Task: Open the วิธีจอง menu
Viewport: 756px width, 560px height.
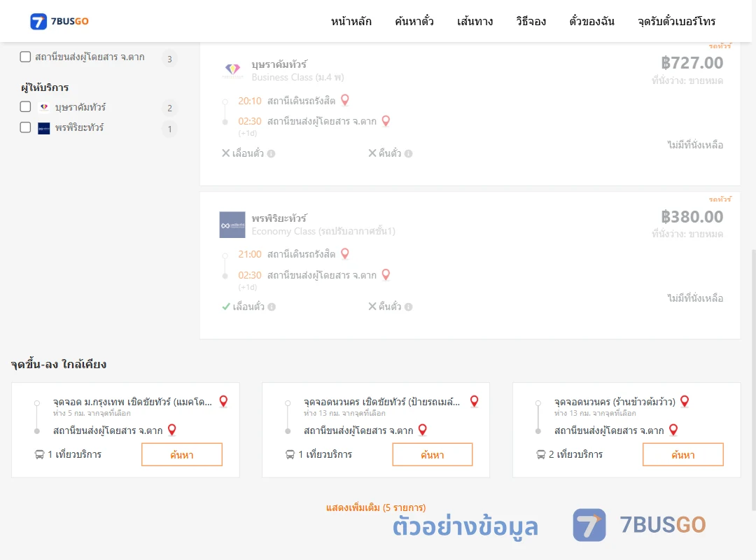Action: (x=531, y=21)
